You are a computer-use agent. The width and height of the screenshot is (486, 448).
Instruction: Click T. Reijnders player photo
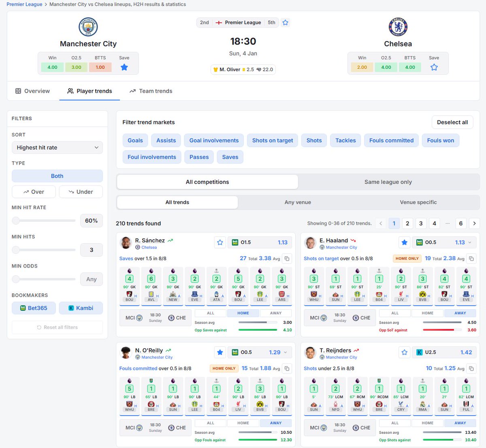tap(311, 353)
